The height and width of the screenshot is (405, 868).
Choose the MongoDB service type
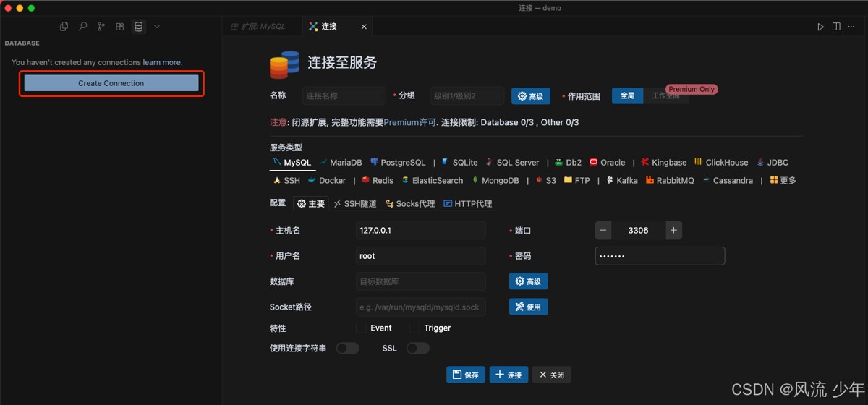click(495, 181)
